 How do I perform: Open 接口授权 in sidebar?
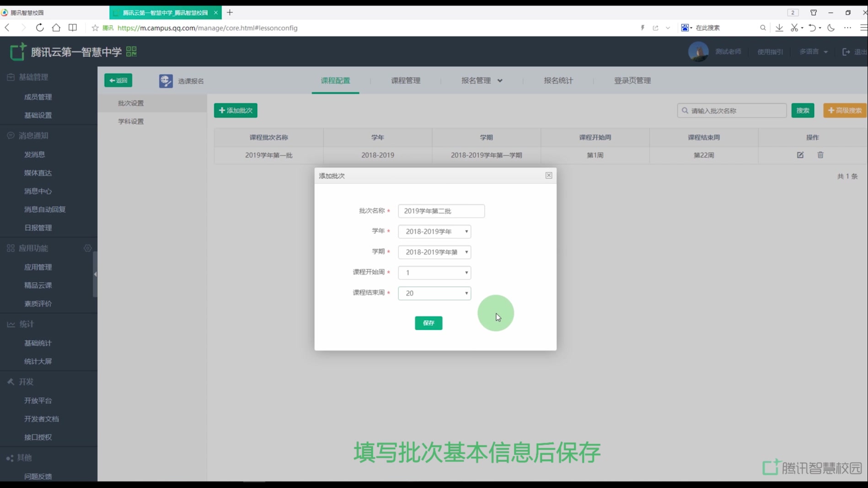tap(38, 438)
